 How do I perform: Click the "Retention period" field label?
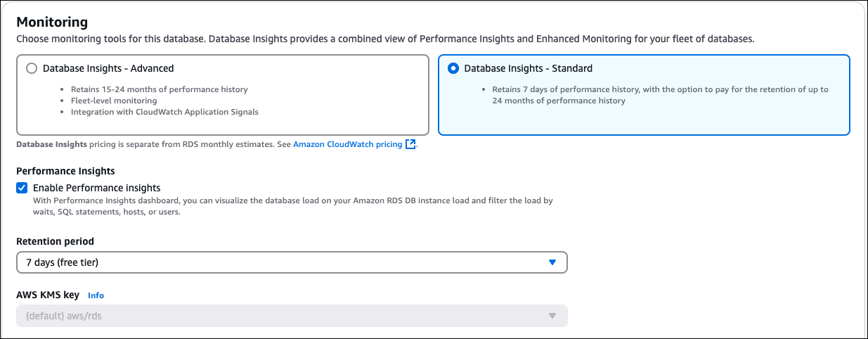coord(55,241)
